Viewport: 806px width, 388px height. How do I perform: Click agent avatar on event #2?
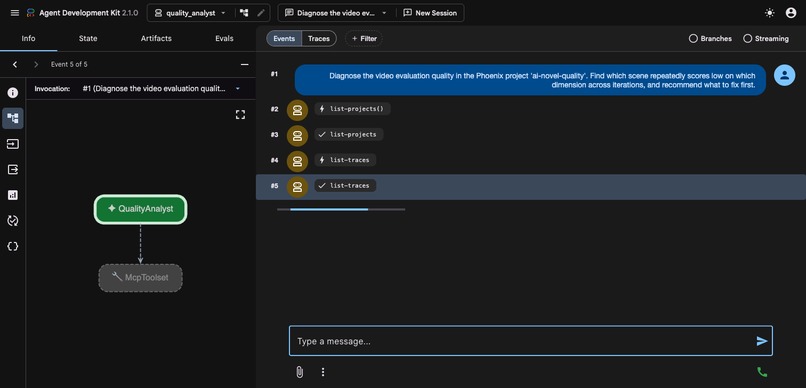point(297,110)
